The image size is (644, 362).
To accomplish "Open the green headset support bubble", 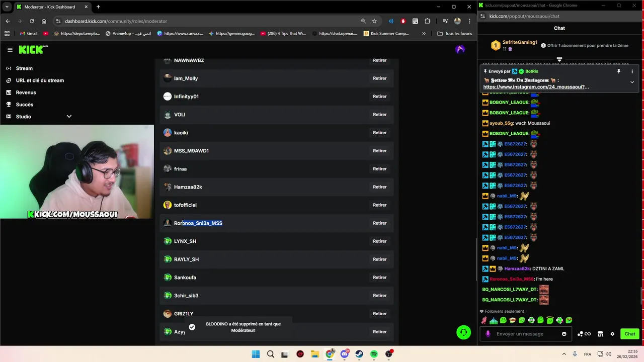I will (x=464, y=332).
